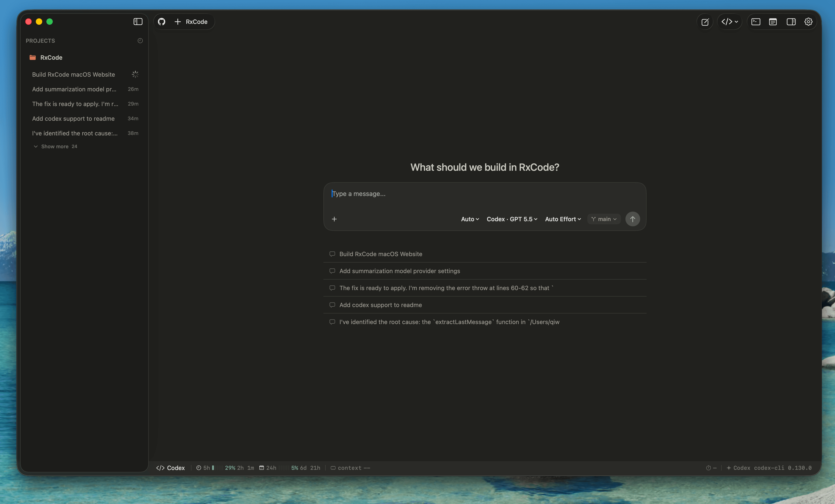Click the 24h calendar usage indicator
The height and width of the screenshot is (504, 835).
click(268, 468)
